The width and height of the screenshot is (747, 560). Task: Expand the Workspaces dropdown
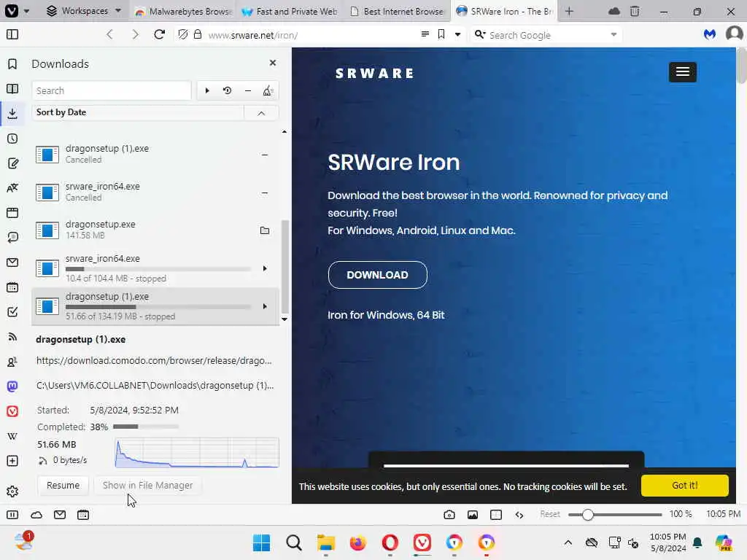click(85, 10)
